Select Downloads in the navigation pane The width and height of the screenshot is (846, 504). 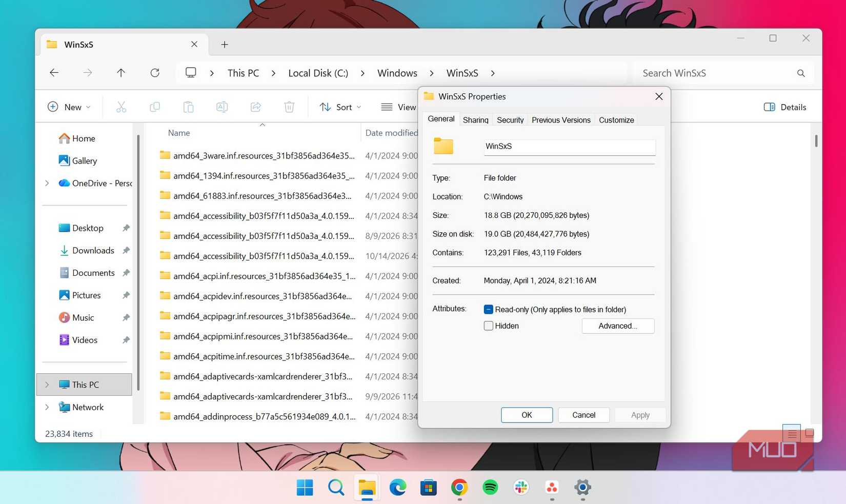pos(93,250)
